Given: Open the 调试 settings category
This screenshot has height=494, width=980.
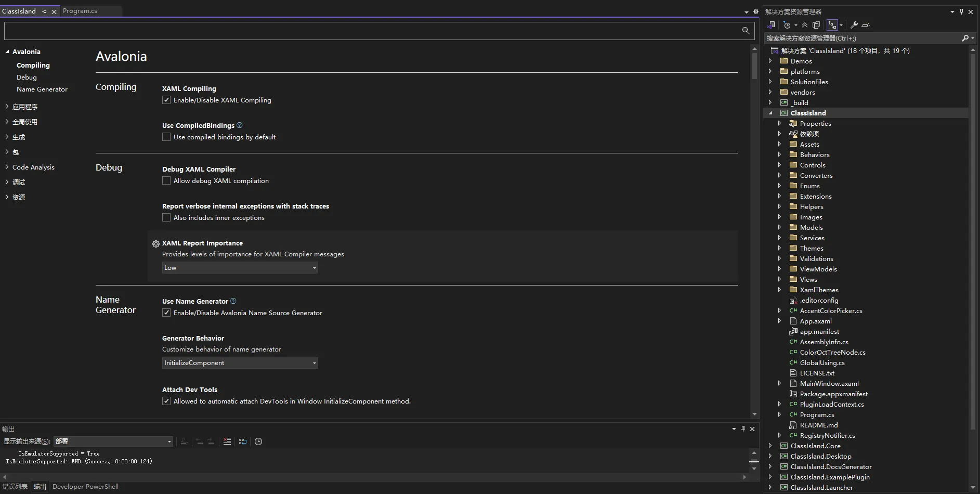Looking at the screenshot, I should [19, 182].
